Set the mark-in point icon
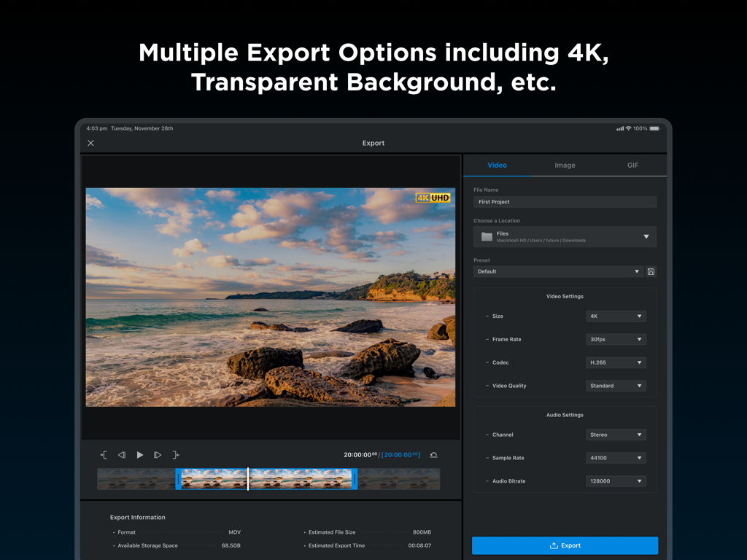The width and height of the screenshot is (747, 560). [x=104, y=454]
